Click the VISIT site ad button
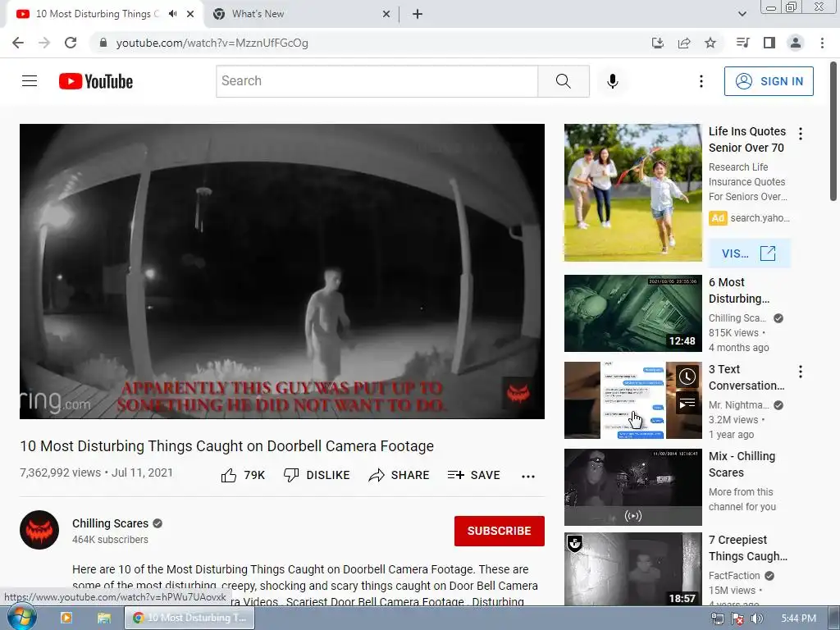Screen dimensions: 840x630 749,253
